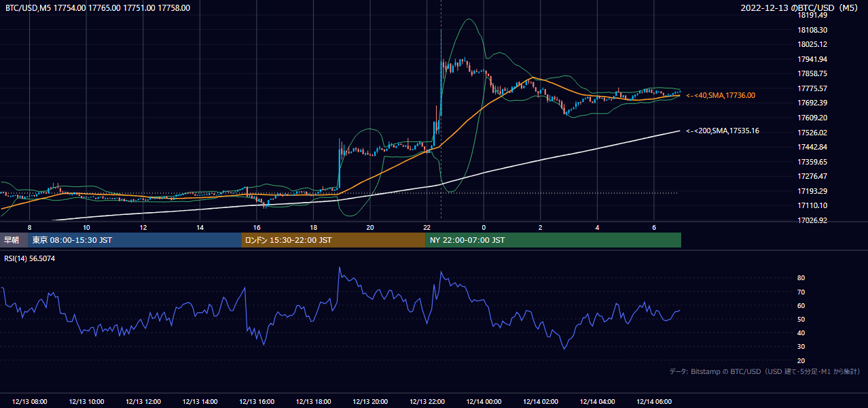
Task: Select the 早朝 session block
Action: pos(14,240)
